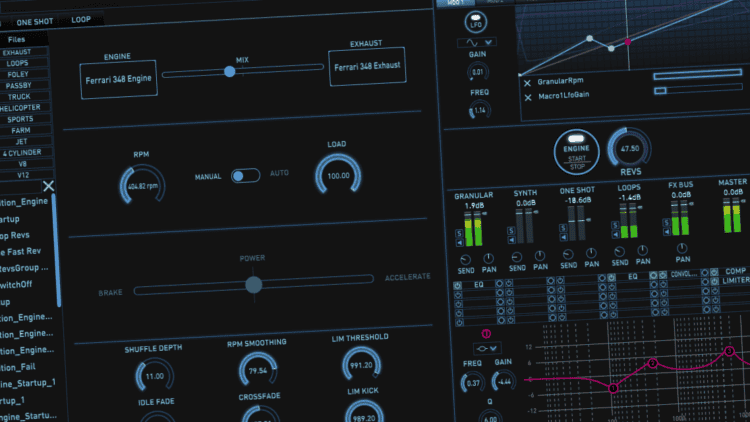Adjust the Granular PAN knob
Viewport: 750px width, 422px height.
click(x=488, y=258)
